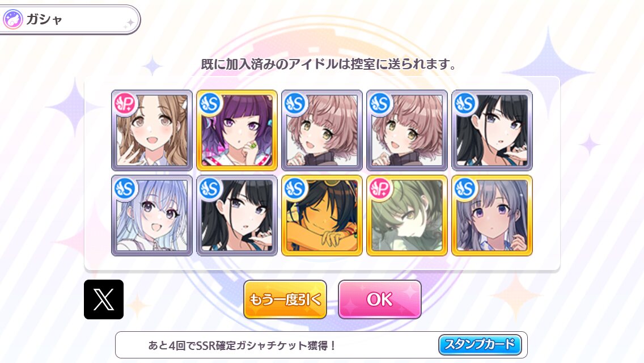Select the purple-haired gold-framed idol card

(x=237, y=130)
